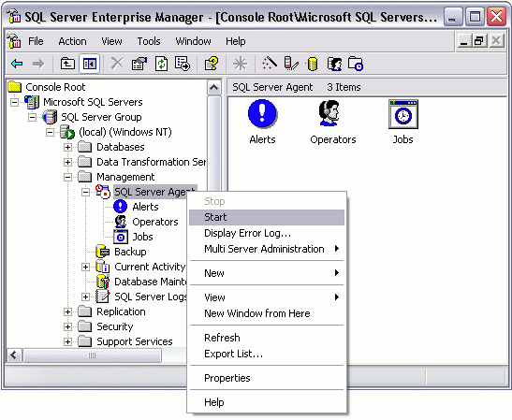Viewport: 512px width, 420px height.
Task: Choose Properties in the context menu
Action: click(x=267, y=378)
